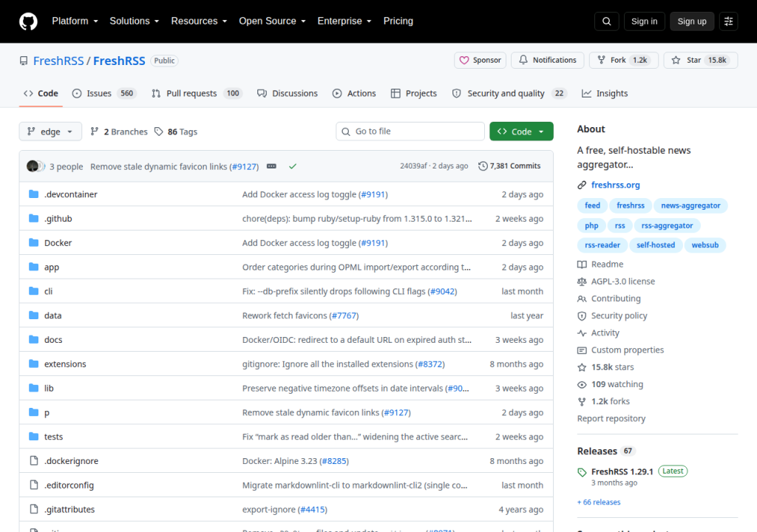Fork the FreshRSS repository
Image resolution: width=757 pixels, height=532 pixels.
[624, 61]
